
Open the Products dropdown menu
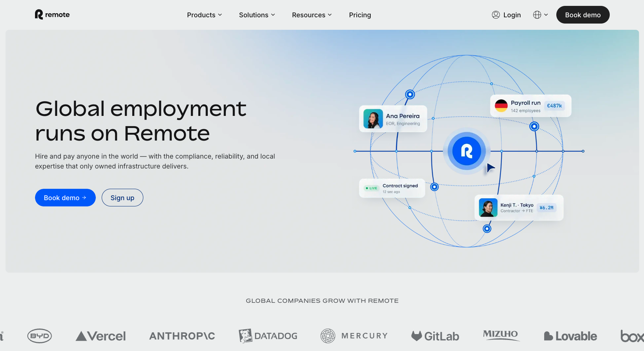204,15
